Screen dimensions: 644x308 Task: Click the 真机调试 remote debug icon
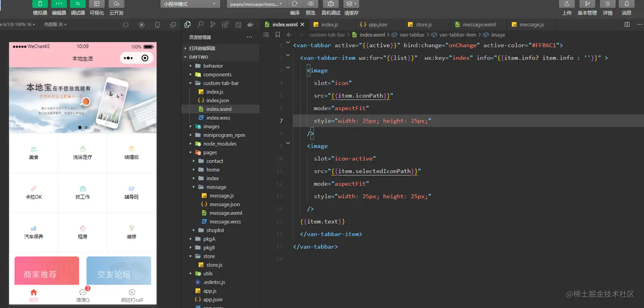coord(331,4)
